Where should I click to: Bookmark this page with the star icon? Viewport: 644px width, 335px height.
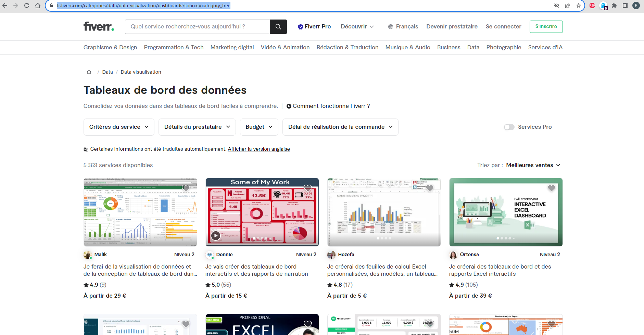(x=579, y=5)
